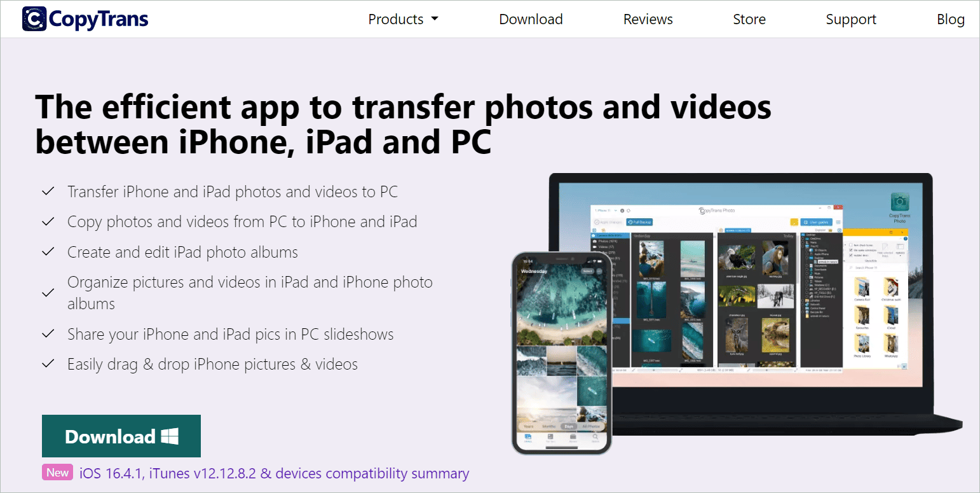The height and width of the screenshot is (493, 980).
Task: Click "Transfer iPhone and iPad photos and videos to PC"
Action: click(233, 191)
